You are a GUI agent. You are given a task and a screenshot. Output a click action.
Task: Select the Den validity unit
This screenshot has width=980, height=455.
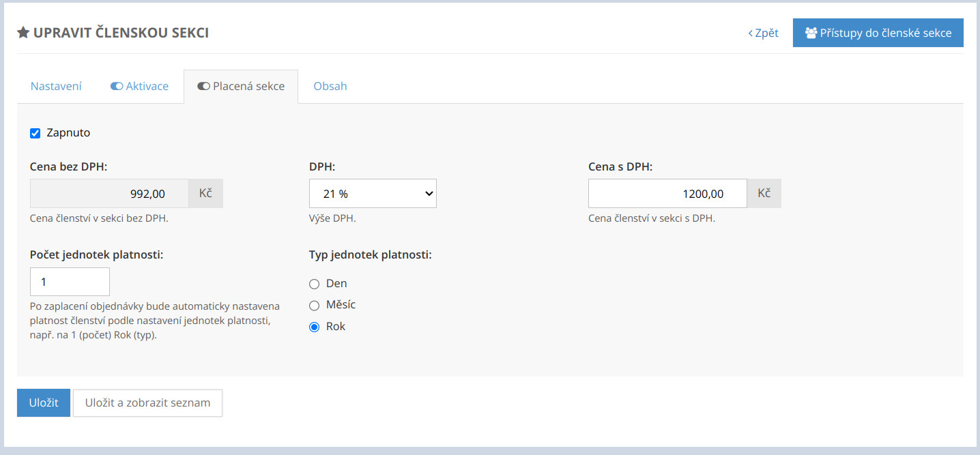(x=315, y=284)
